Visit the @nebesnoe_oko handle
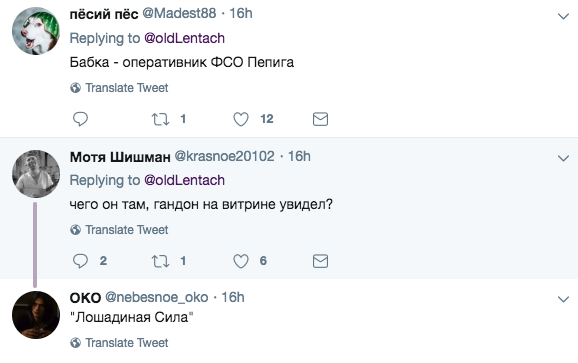This screenshot has height=363, width=578. click(x=157, y=297)
